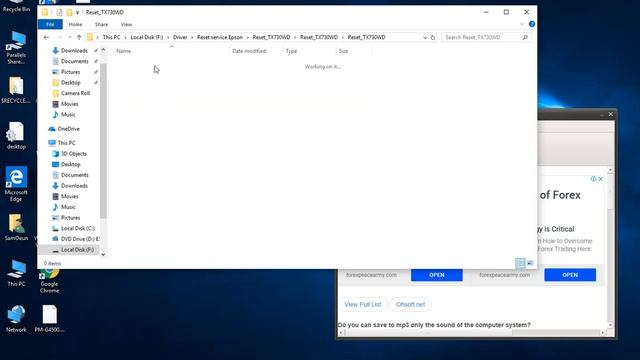Viewport: 640px width, 360px height.
Task: Open the Ohsoft.net link
Action: (410, 304)
